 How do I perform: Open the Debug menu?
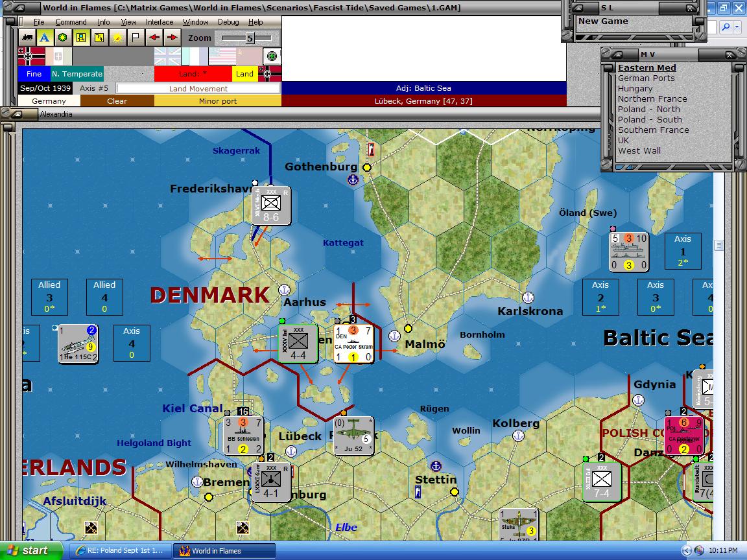point(228,22)
